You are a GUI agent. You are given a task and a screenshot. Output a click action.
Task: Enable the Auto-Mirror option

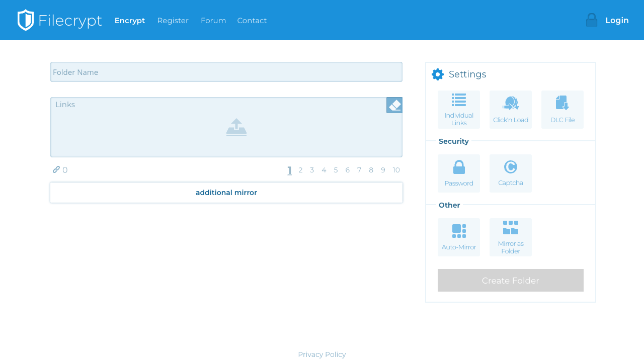pos(459,237)
